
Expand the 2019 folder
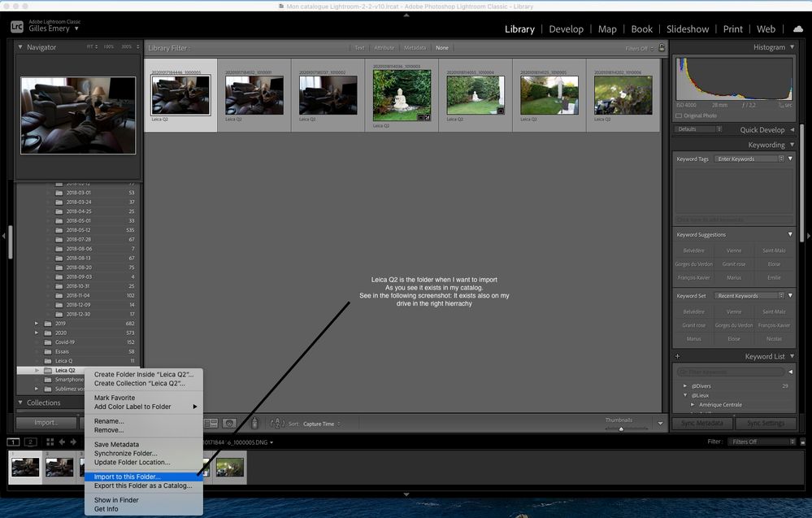click(x=37, y=323)
